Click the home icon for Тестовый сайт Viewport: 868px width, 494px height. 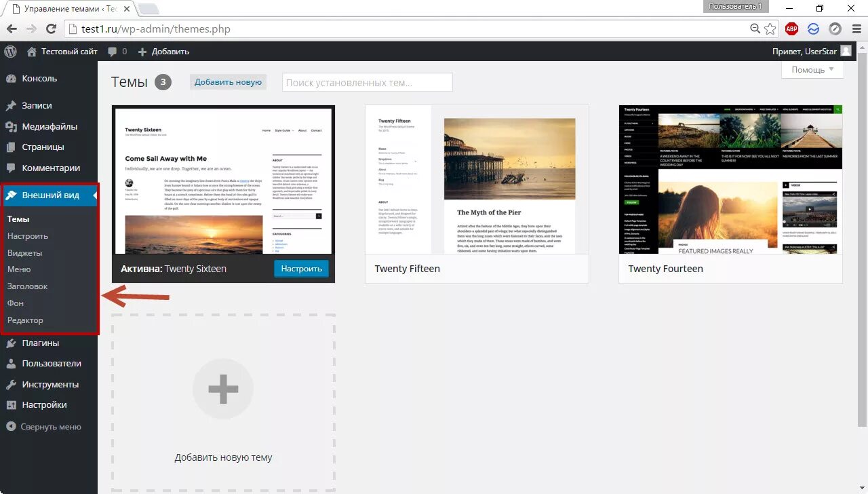(x=31, y=52)
